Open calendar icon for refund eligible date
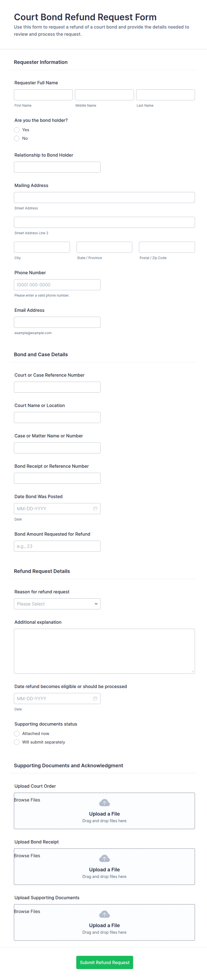Image resolution: width=207 pixels, height=980 pixels. pyautogui.click(x=95, y=698)
